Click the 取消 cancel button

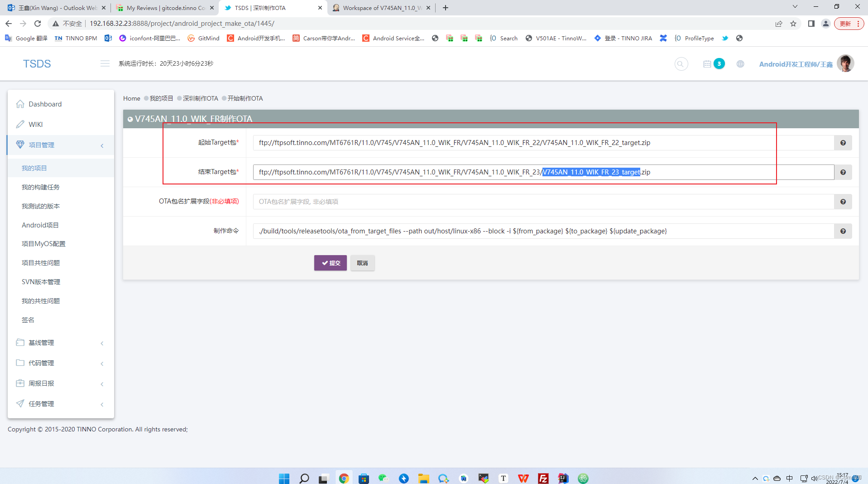click(x=362, y=263)
